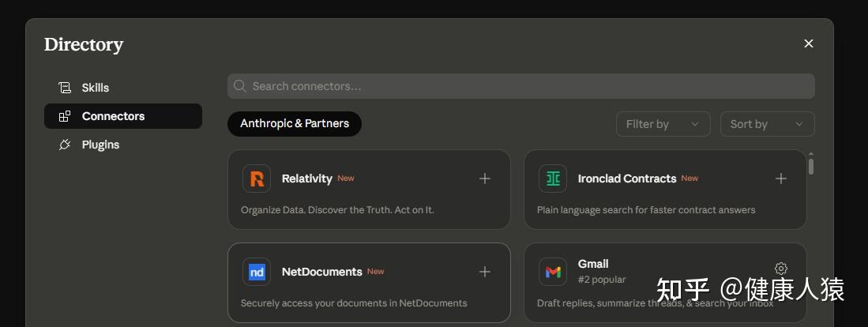Click the Directory heading
The image size is (868, 327).
[x=84, y=44]
